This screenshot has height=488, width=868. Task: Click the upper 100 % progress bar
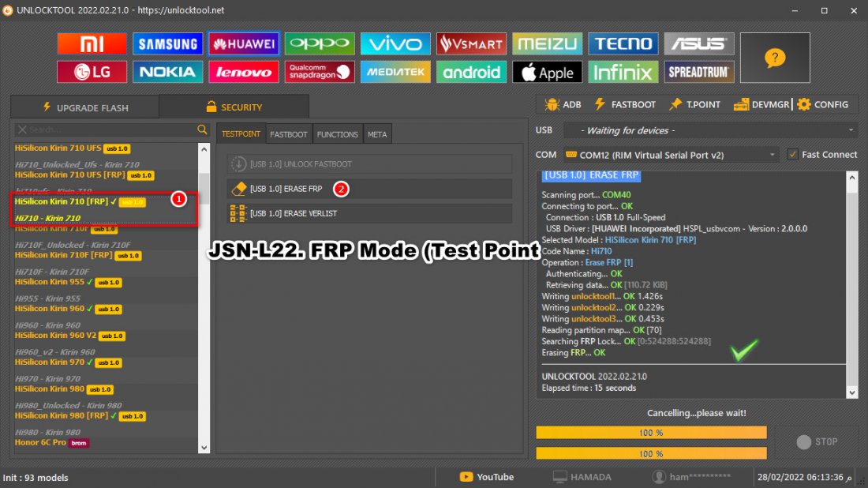651,433
